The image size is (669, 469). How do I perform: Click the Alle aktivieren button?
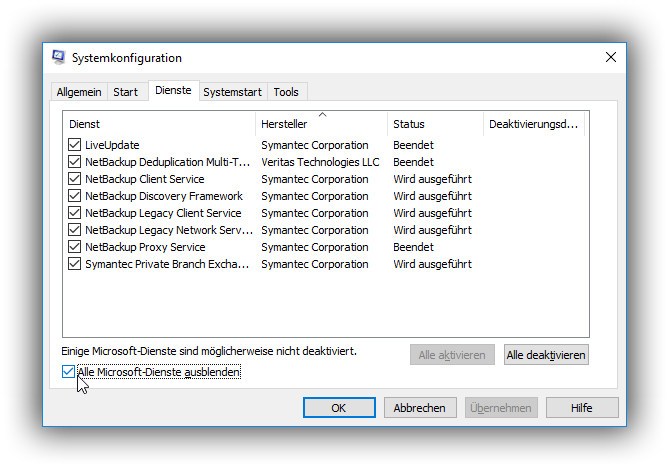452,355
